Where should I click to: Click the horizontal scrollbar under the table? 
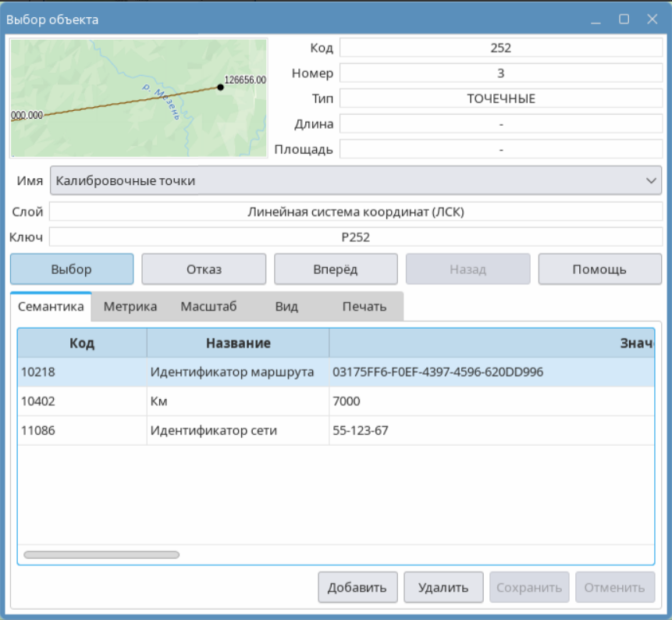click(x=101, y=554)
